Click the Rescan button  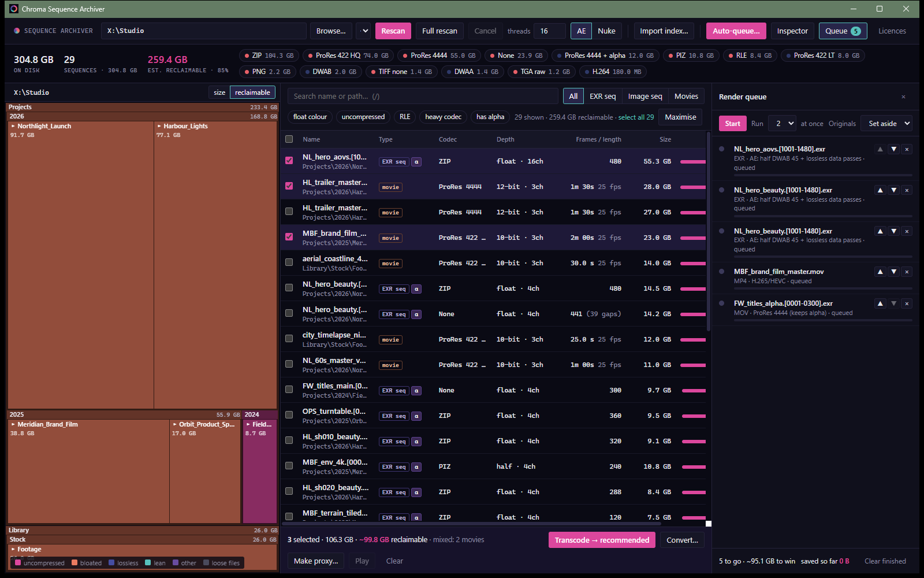pos(393,31)
